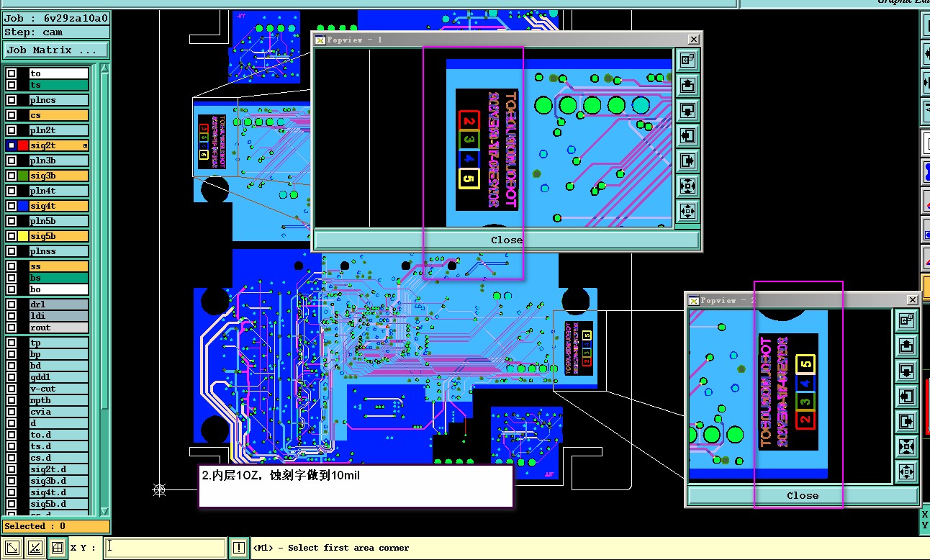This screenshot has height=560, width=930.
Task: Click the green color swatch of sig3b
Action: (x=23, y=176)
